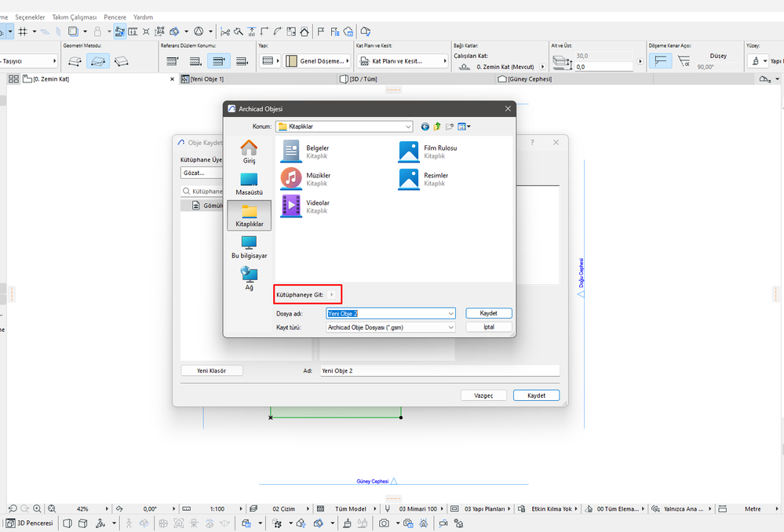The width and height of the screenshot is (784, 532).
Task: Click the scissors Trim icon in toolbar
Action: tap(225, 31)
